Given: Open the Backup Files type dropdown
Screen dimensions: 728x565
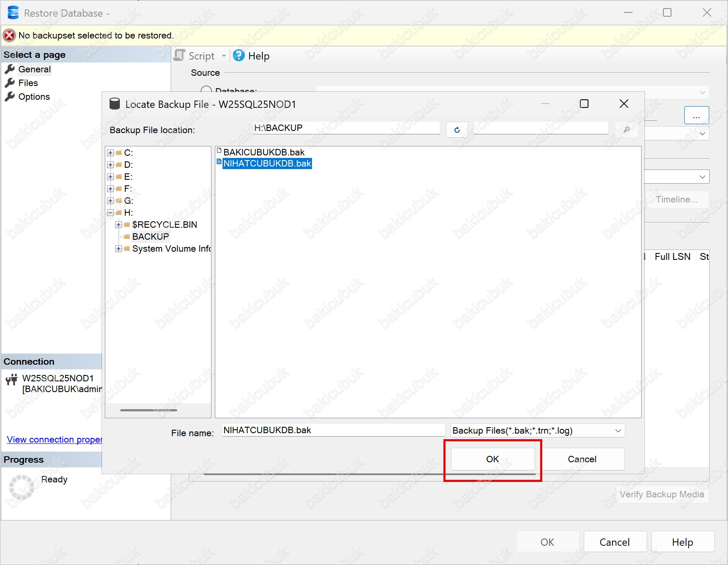Looking at the screenshot, I should tap(618, 431).
